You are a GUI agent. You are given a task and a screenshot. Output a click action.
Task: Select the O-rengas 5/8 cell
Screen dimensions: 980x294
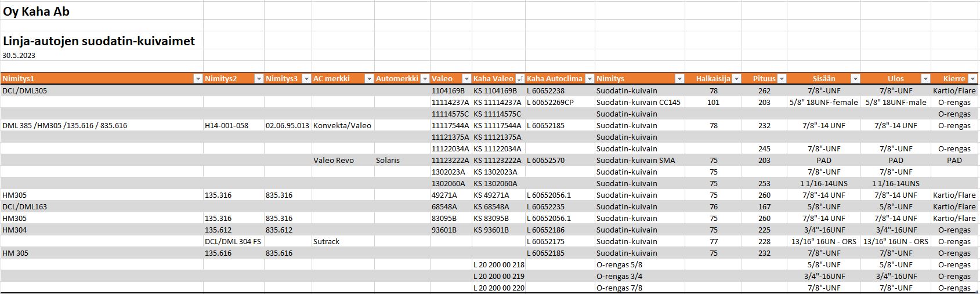point(640,265)
